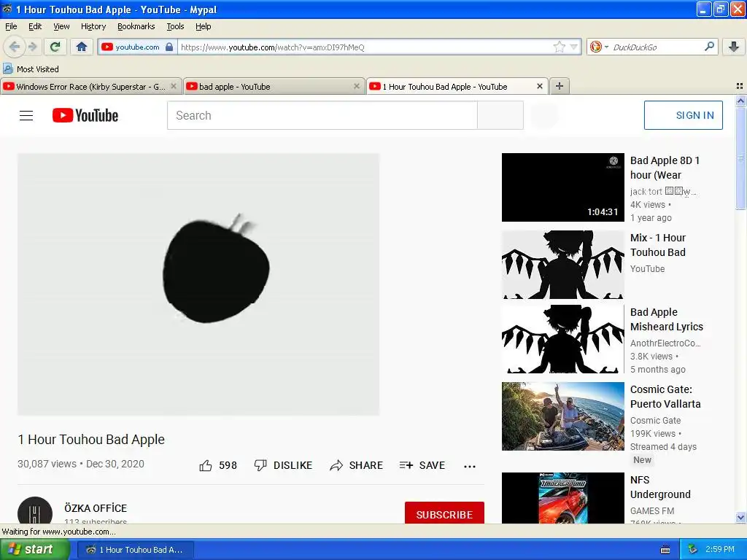The image size is (747, 560).
Task: Open the Downloads arrow button
Action: coord(734,47)
